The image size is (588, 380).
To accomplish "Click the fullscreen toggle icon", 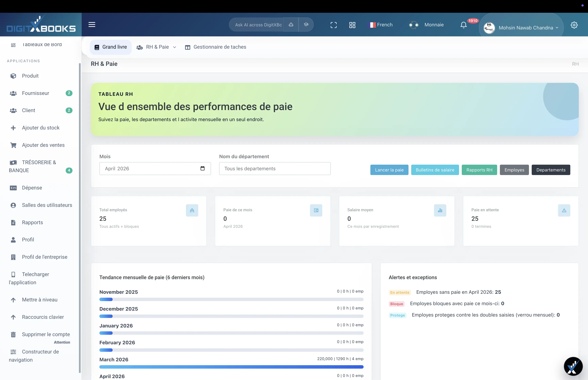I will click(x=334, y=25).
